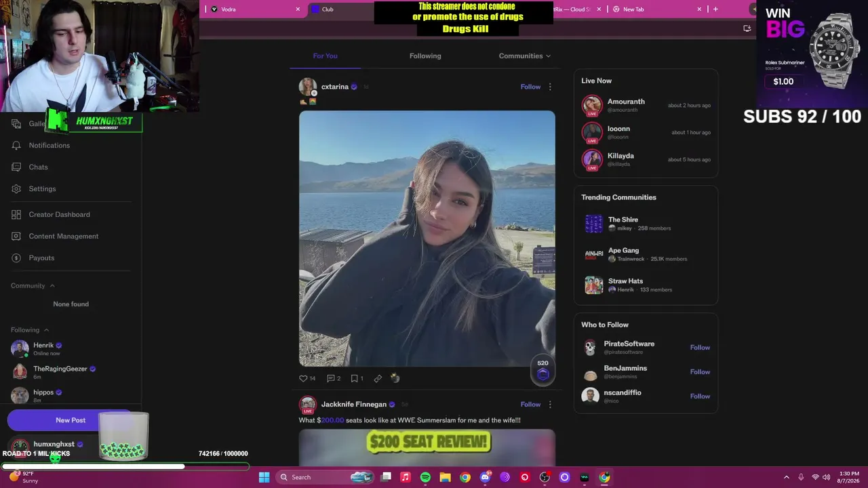
Task: Open File Explorer from the taskbar
Action: click(445, 477)
